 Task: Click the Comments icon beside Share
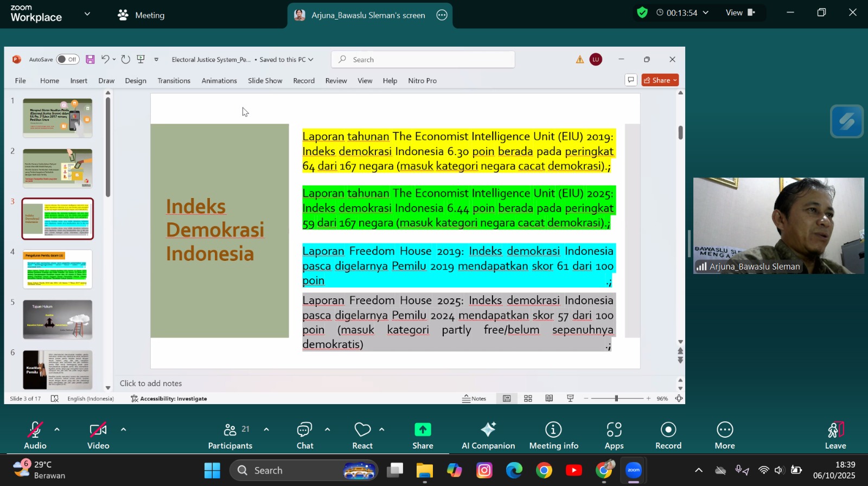(631, 80)
